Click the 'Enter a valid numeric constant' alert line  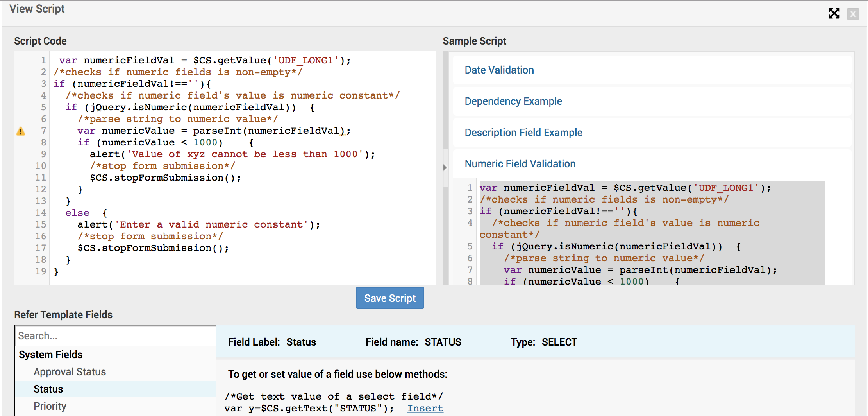[198, 224]
